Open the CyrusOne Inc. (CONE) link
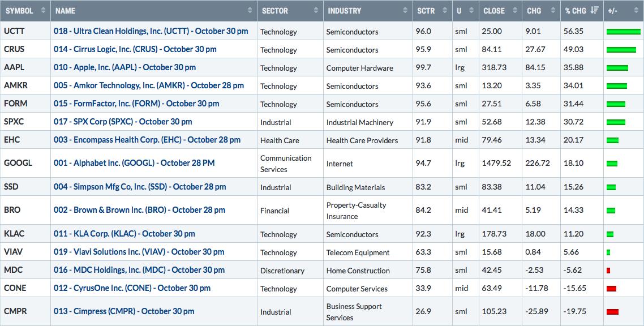Screen dimensions: 644x326 click(x=132, y=288)
